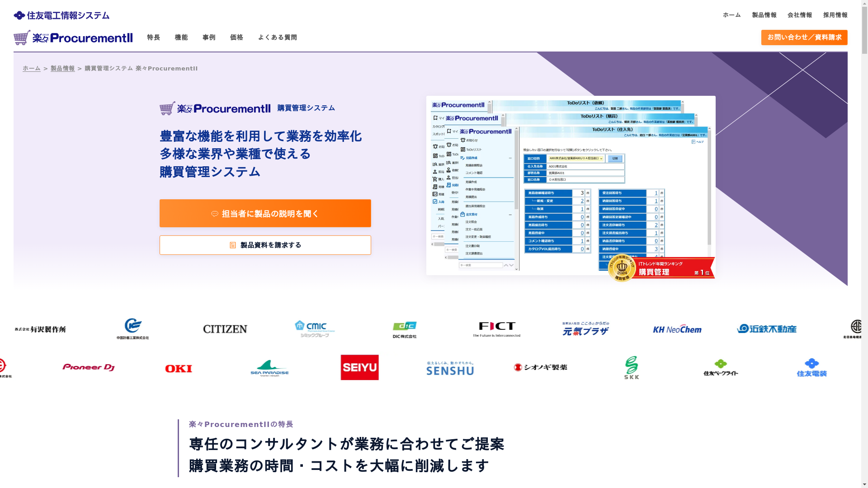Viewport: 868px width, 488px height.
Task: Click the 製品資料を請求する button
Action: 265,245
